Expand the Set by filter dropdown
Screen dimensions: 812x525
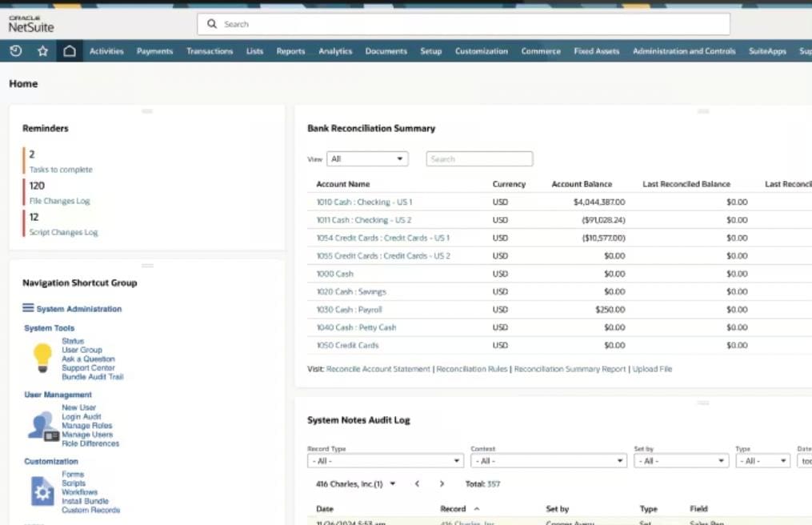coord(681,461)
